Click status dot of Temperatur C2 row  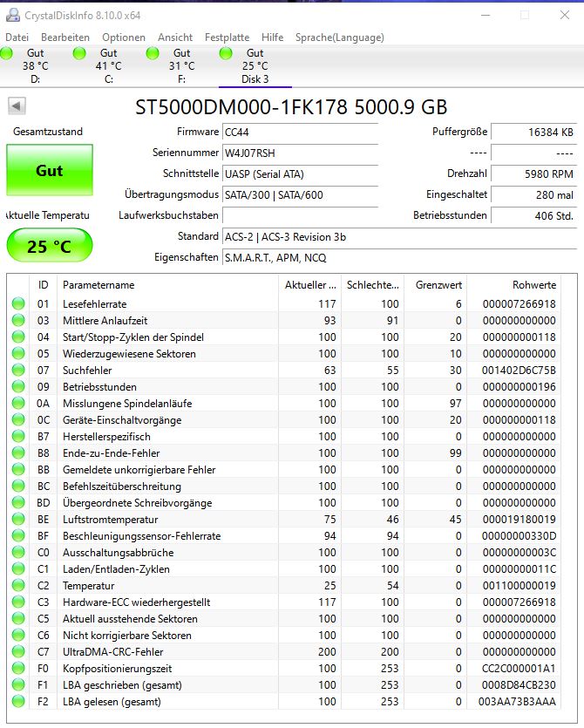pyautogui.click(x=18, y=586)
